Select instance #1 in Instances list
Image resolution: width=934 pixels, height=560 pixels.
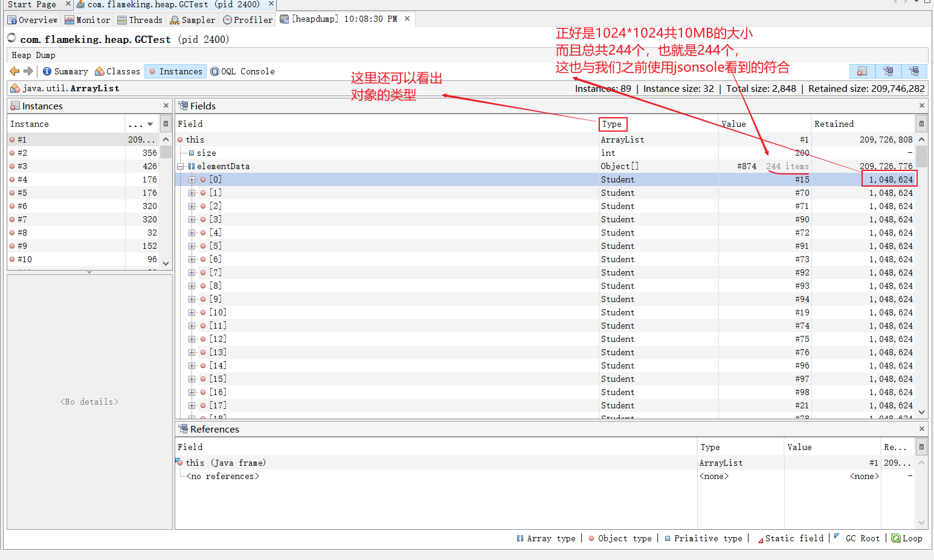(83, 140)
